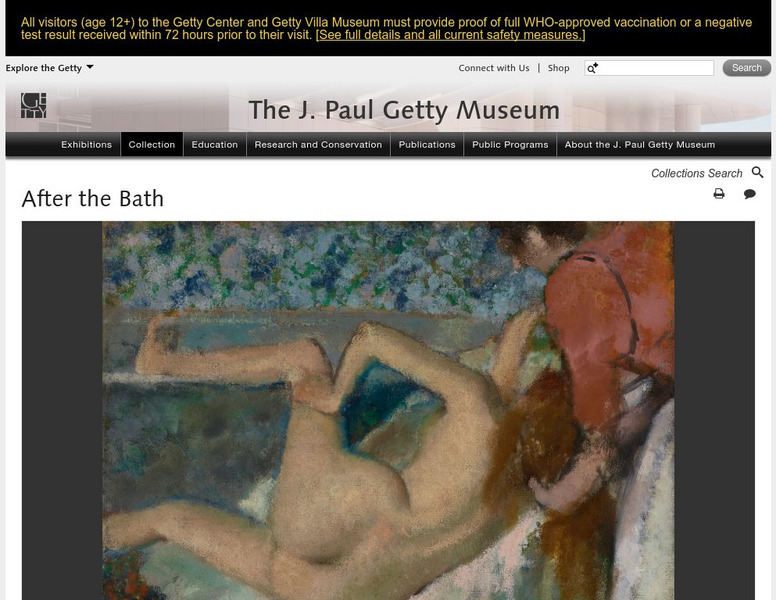Click inside the site search field

[x=649, y=68]
